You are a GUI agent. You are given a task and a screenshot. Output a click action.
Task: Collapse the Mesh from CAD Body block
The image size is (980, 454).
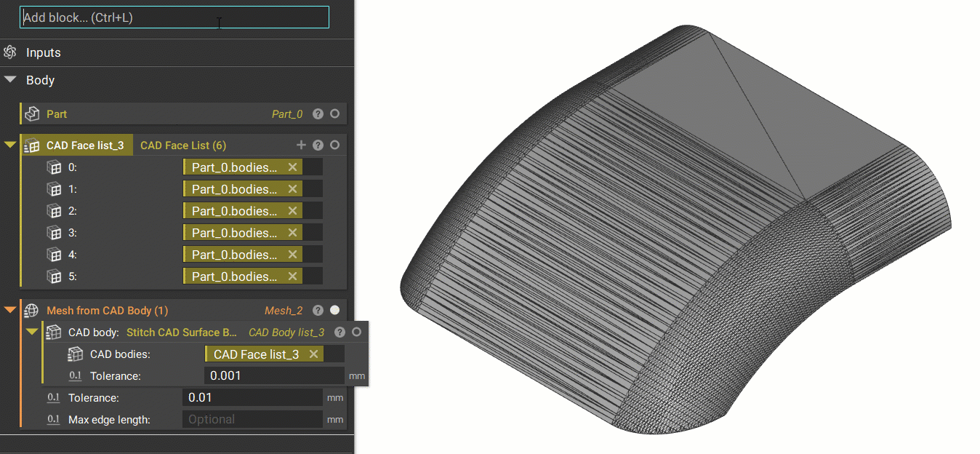coord(9,310)
